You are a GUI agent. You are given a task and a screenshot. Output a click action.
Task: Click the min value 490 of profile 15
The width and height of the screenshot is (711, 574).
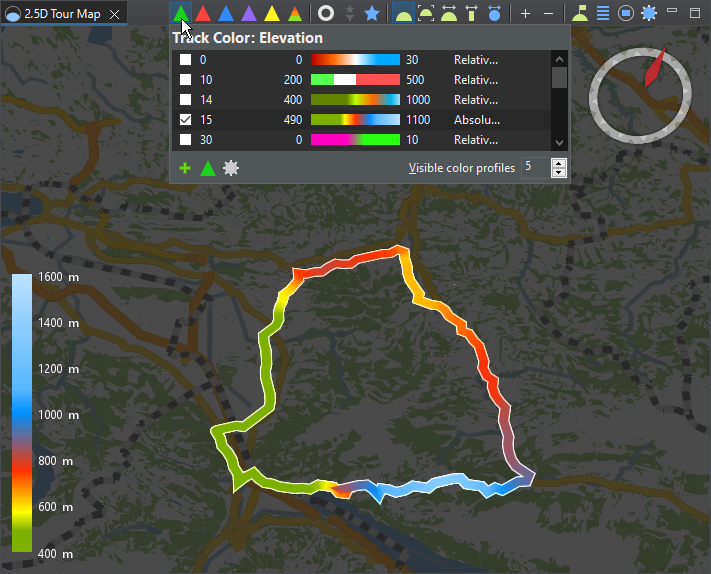point(293,120)
